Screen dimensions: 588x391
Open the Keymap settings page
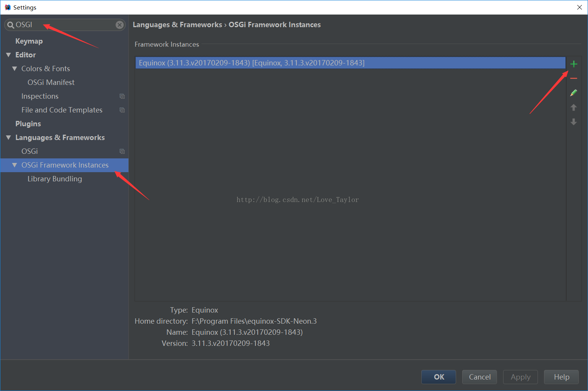click(x=29, y=41)
